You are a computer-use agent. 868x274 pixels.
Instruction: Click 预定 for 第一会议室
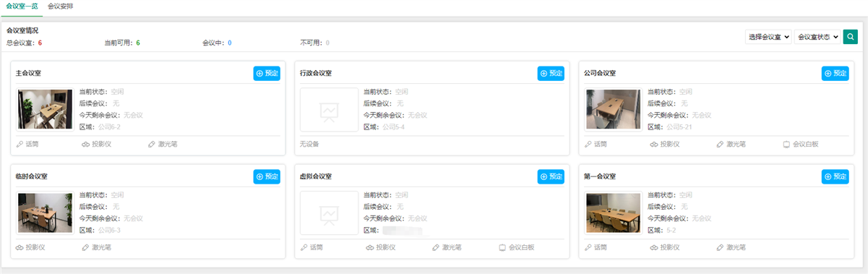pos(835,176)
